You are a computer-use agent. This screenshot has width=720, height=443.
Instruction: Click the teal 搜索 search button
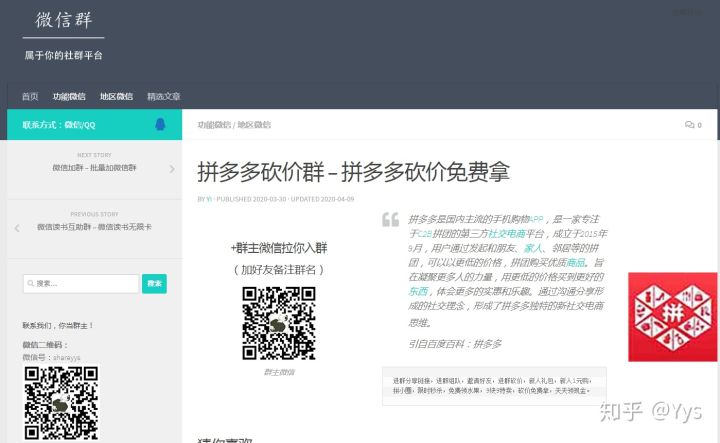tap(154, 284)
